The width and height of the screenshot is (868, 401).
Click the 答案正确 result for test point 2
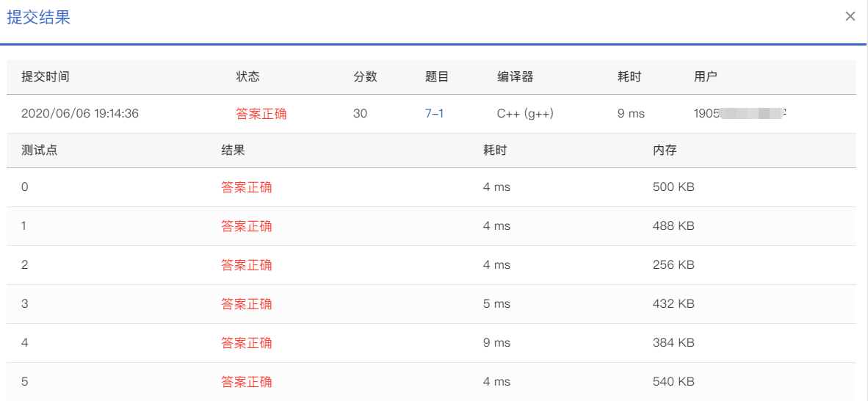(x=246, y=264)
